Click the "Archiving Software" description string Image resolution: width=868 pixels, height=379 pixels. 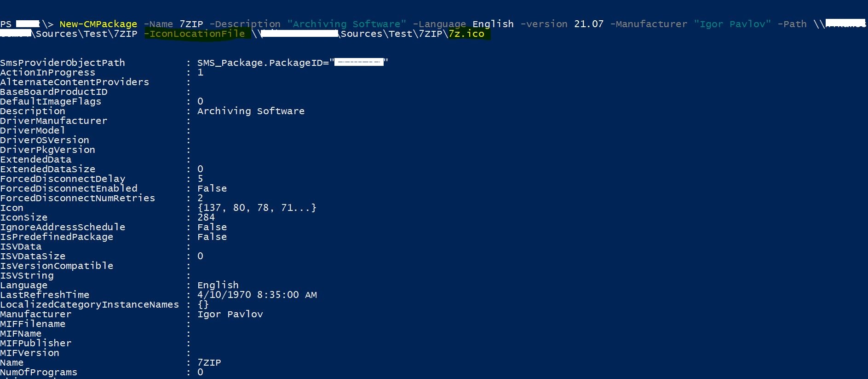point(347,24)
